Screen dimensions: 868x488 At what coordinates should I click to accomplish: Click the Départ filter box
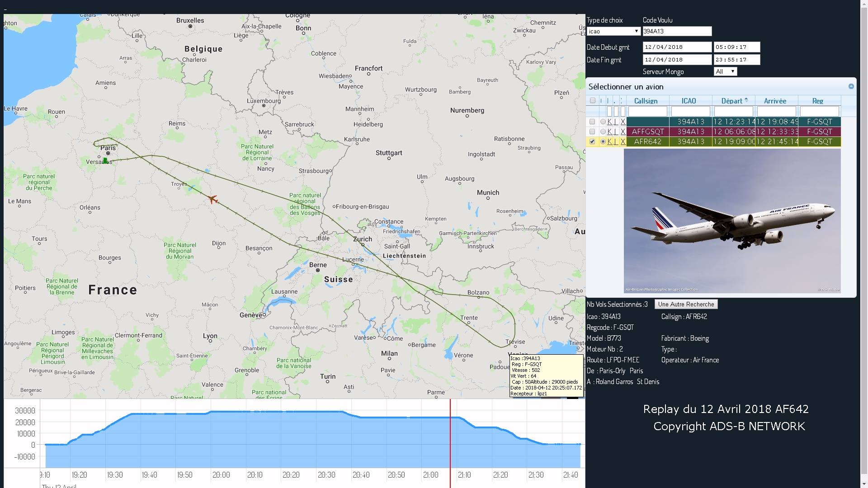(733, 111)
